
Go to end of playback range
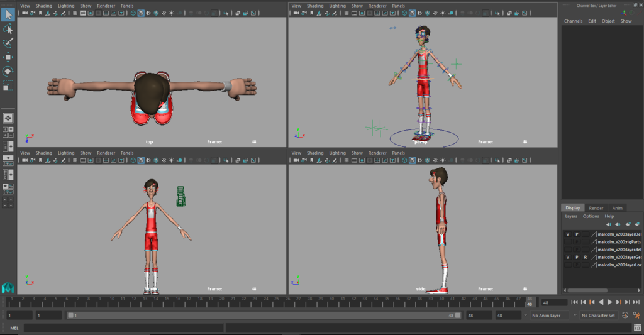(x=636, y=302)
